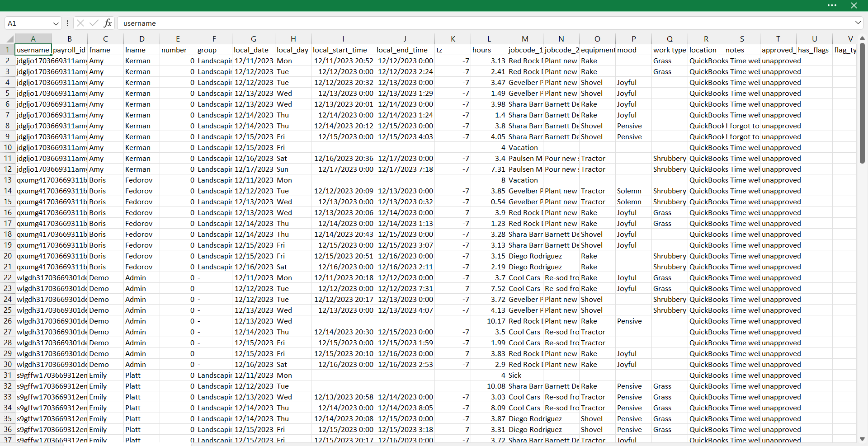The image size is (868, 446).
Task: Click 'Vacation' cell in row 10
Action: [525, 147]
